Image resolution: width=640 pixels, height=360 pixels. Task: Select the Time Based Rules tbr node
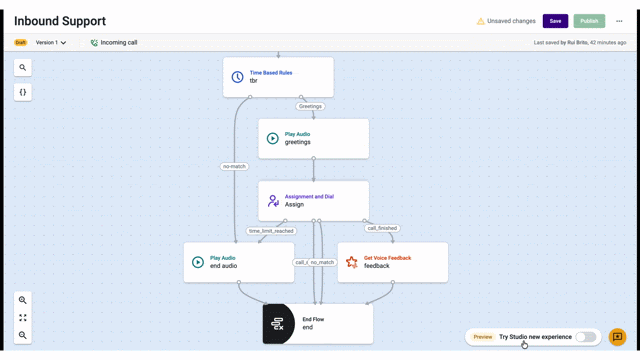tap(278, 77)
